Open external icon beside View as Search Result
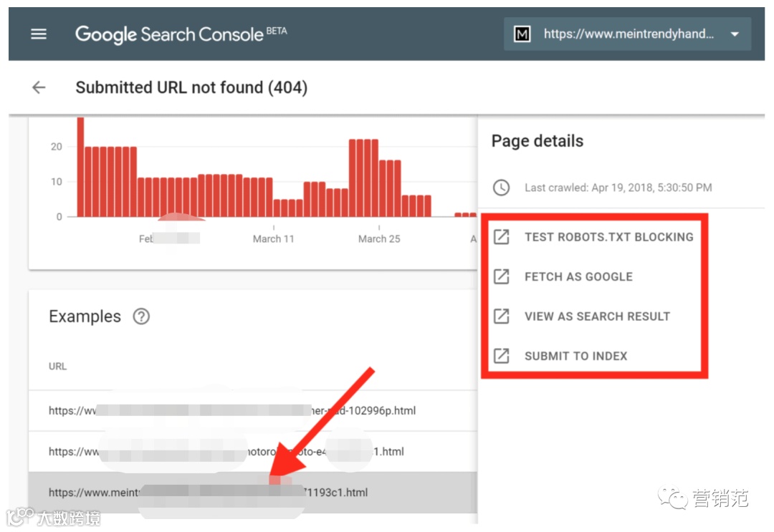The height and width of the screenshot is (532, 774). click(x=502, y=316)
